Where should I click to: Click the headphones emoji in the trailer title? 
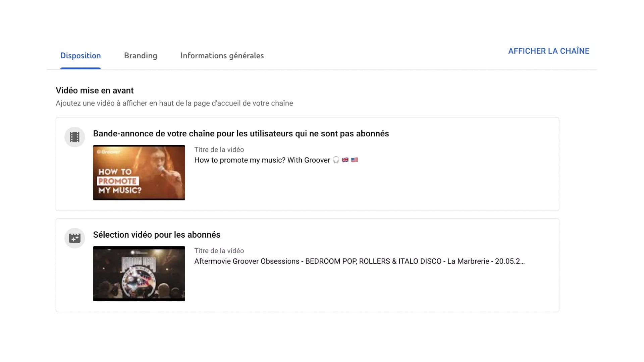pos(336,160)
